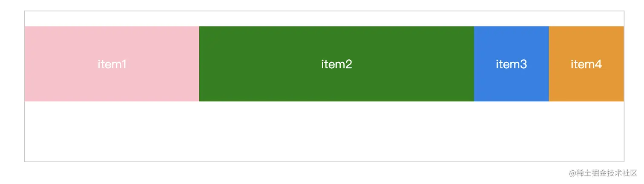Click empty white space below item4 block
Viewport: 644px width, 184px height.
pyautogui.click(x=586, y=131)
